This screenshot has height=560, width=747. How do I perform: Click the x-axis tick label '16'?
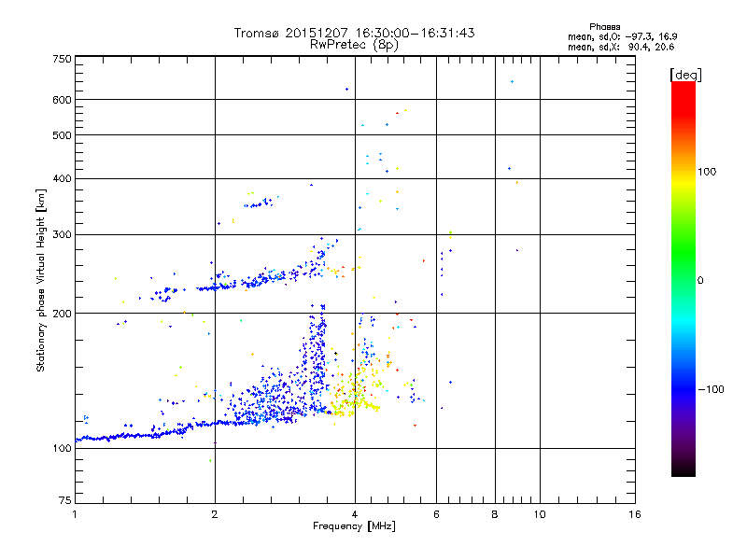(635, 514)
